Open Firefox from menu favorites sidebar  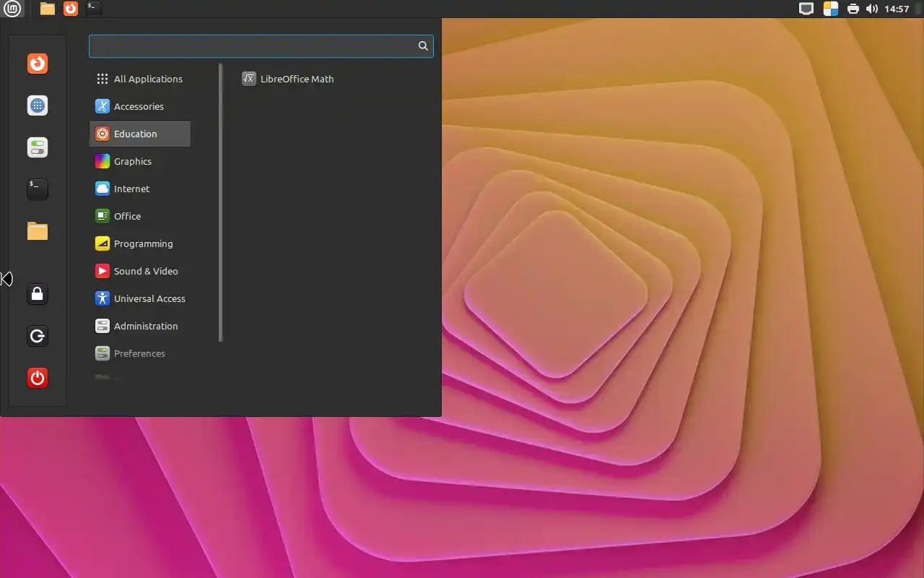pos(38,64)
